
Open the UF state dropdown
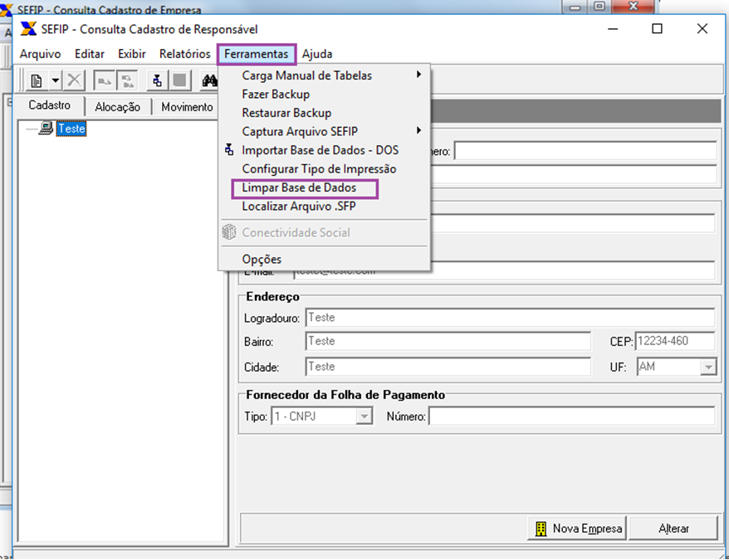(x=707, y=367)
